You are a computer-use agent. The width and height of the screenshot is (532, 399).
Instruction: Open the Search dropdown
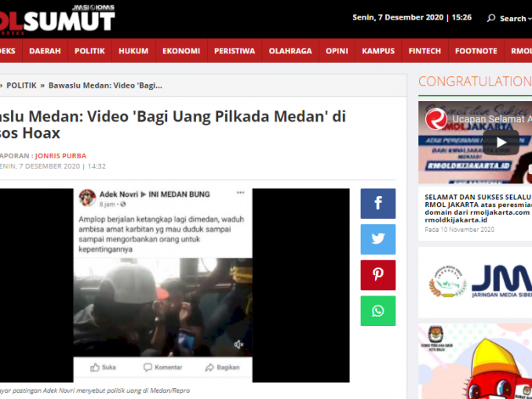pyautogui.click(x=515, y=18)
